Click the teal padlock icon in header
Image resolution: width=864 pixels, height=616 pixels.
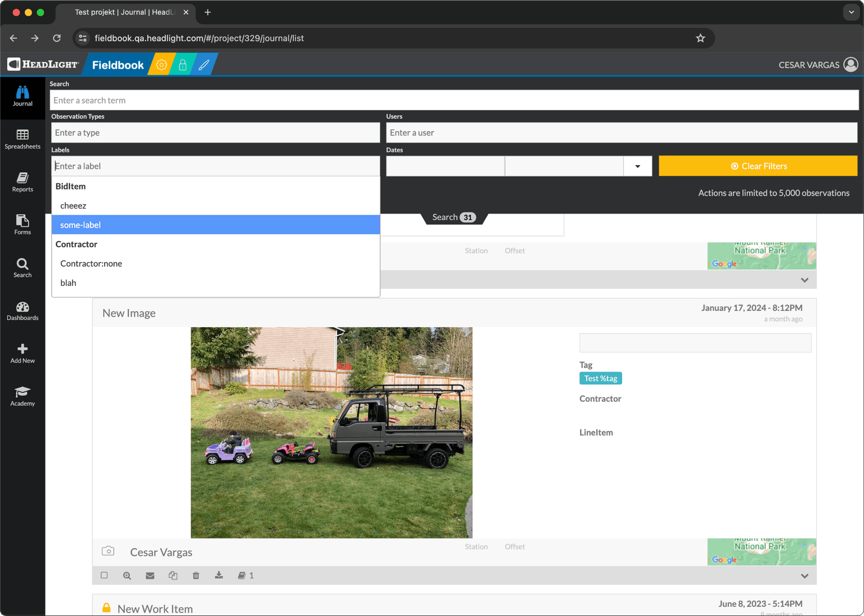coord(183,65)
